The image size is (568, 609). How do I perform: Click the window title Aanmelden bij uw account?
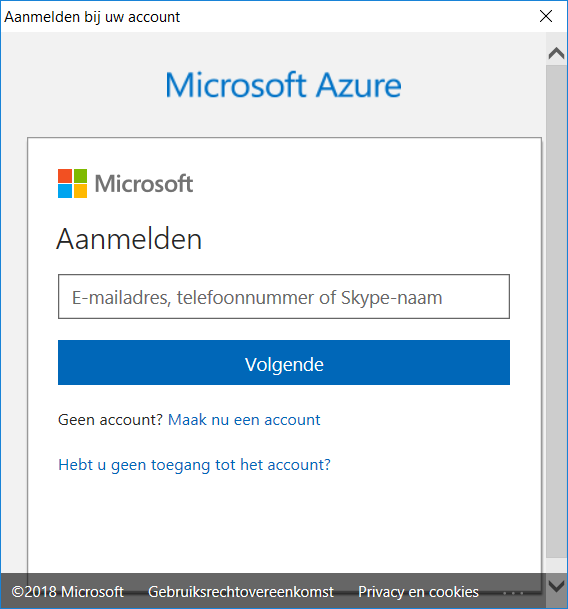[92, 17]
